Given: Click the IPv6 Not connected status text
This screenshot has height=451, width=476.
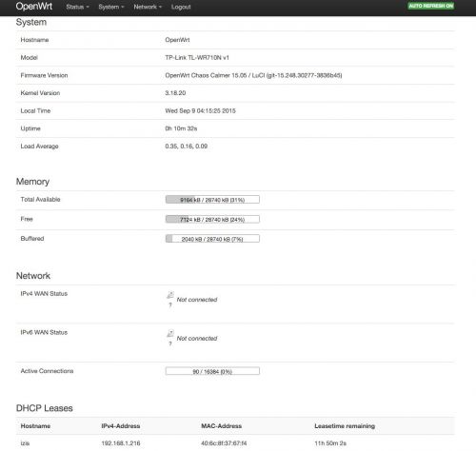Looking at the screenshot, I should pos(197,339).
